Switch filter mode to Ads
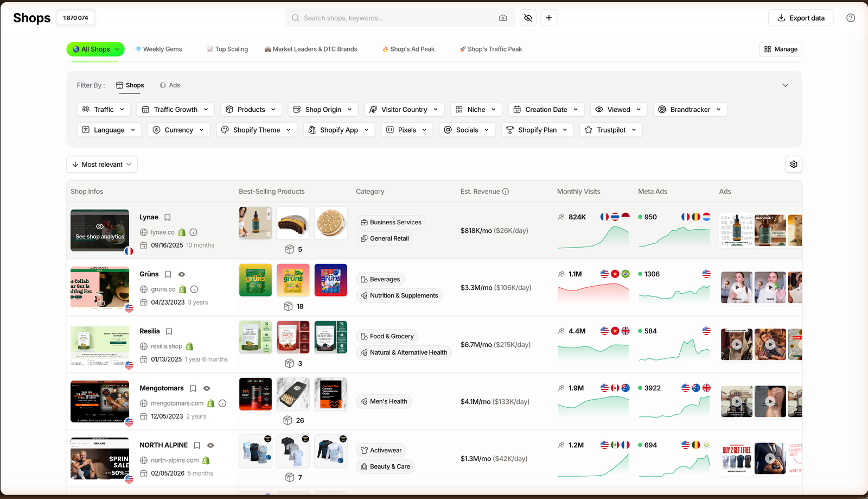Image resolution: width=868 pixels, height=499 pixels. [x=170, y=85]
